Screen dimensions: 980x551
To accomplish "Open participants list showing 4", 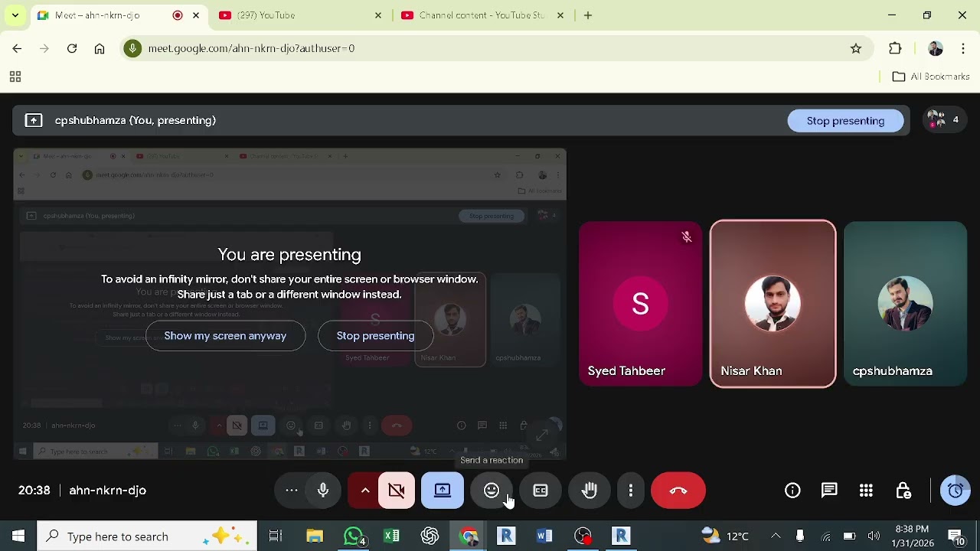I will (943, 119).
